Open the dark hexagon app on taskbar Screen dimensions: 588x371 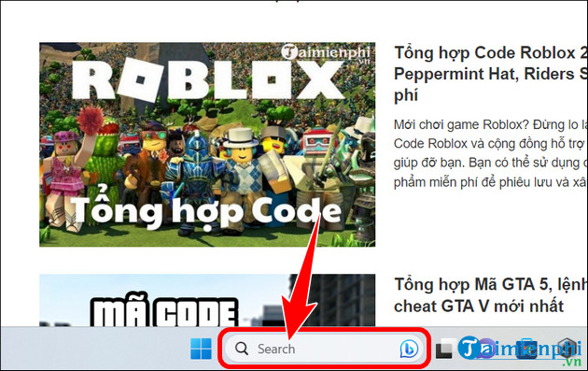click(x=567, y=348)
